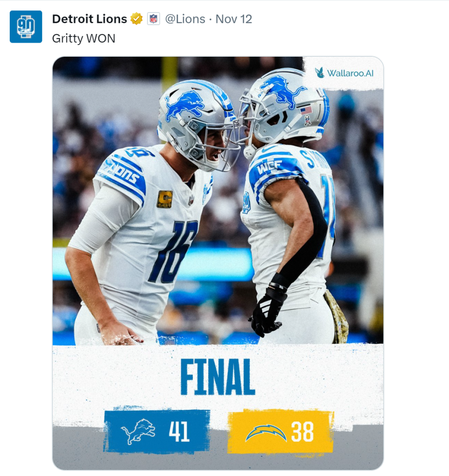This screenshot has height=476, width=449.
Task: Open the Nov 12 timestamp link
Action: point(234,19)
